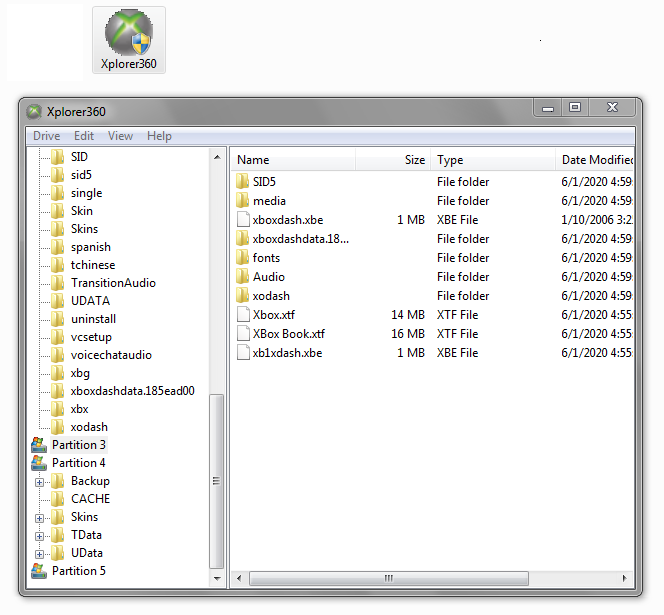
Task: Click the TransitionAudio folder icon in tree
Action: [58, 283]
